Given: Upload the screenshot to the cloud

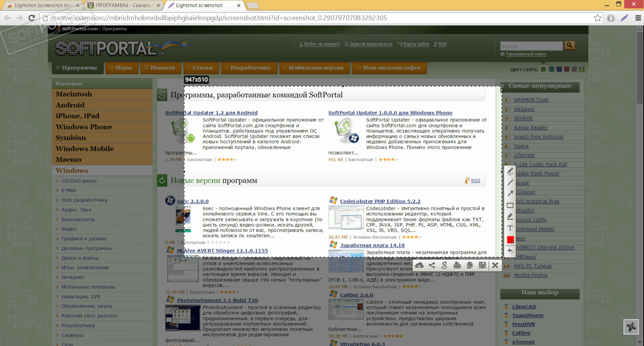Looking at the screenshot, I should pos(419,265).
